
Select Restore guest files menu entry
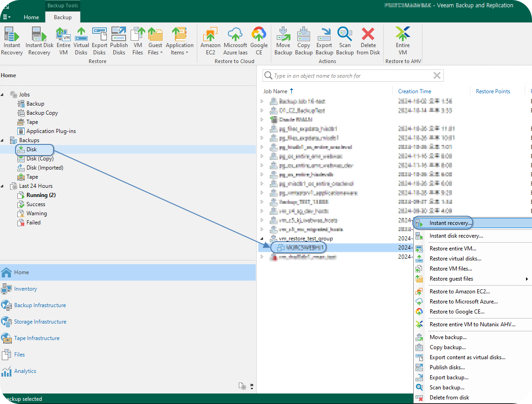coord(451,279)
